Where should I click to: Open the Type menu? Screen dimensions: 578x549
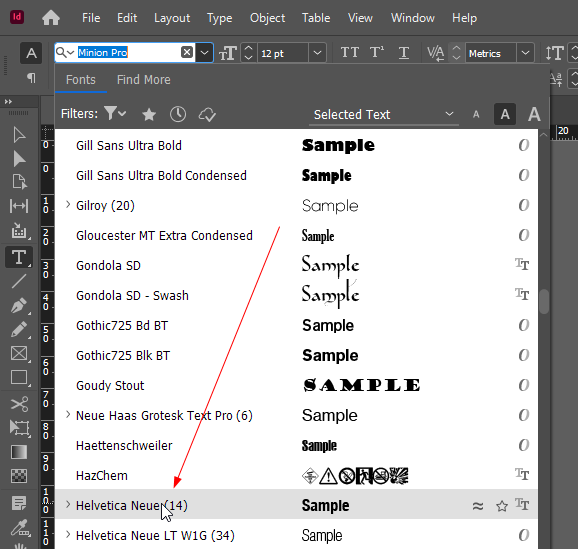pyautogui.click(x=219, y=18)
